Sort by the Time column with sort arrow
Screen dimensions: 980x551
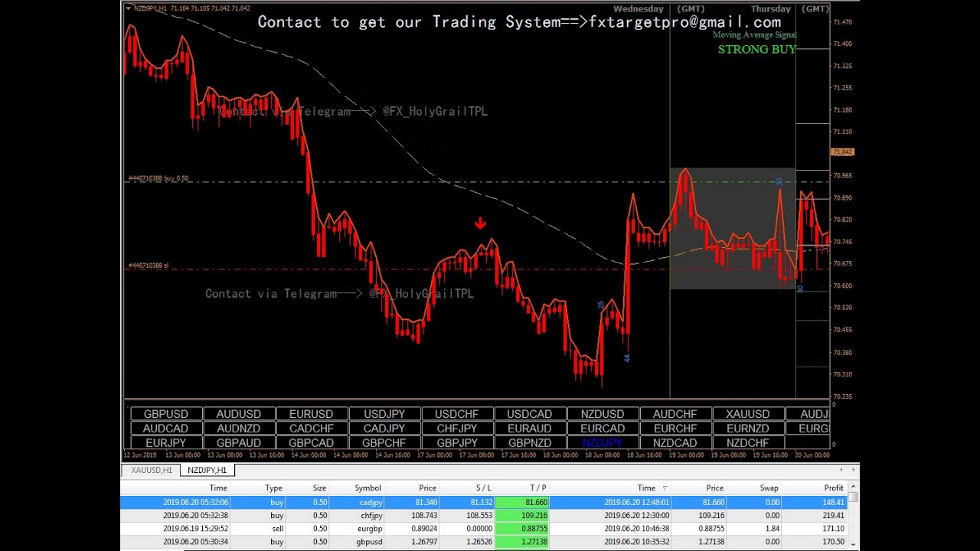click(x=651, y=487)
